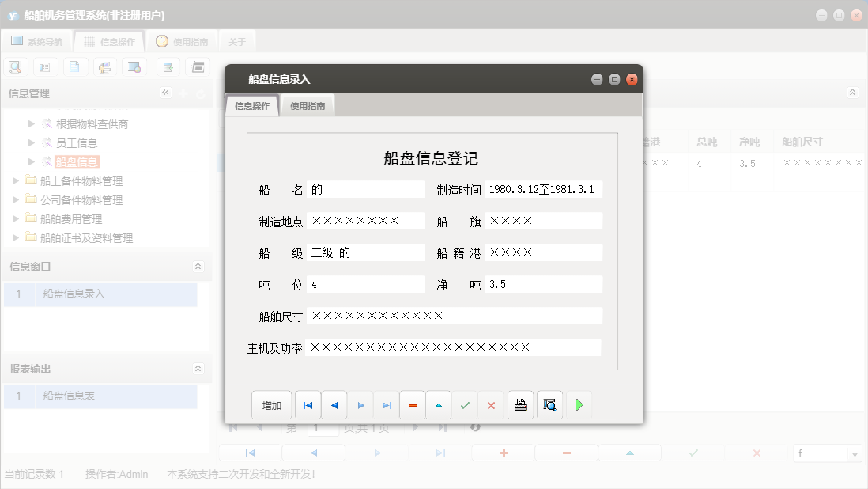Cancel editing with the red X icon

coord(491,404)
